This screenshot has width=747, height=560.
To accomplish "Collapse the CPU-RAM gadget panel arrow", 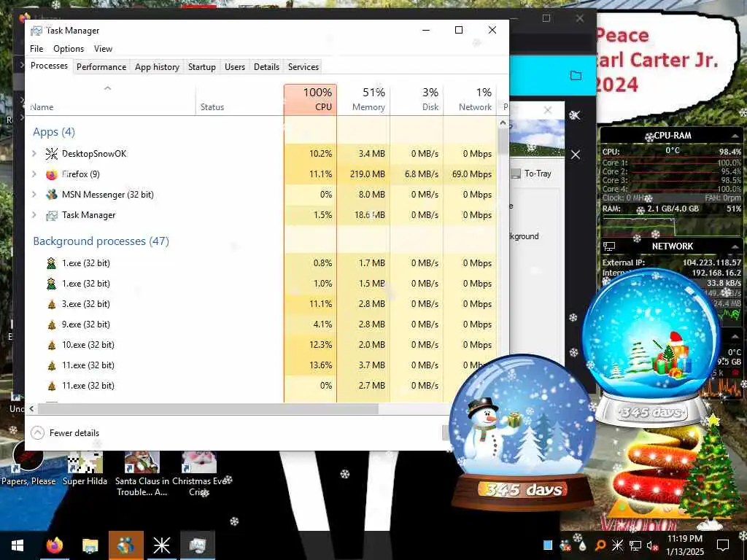I will tap(735, 136).
